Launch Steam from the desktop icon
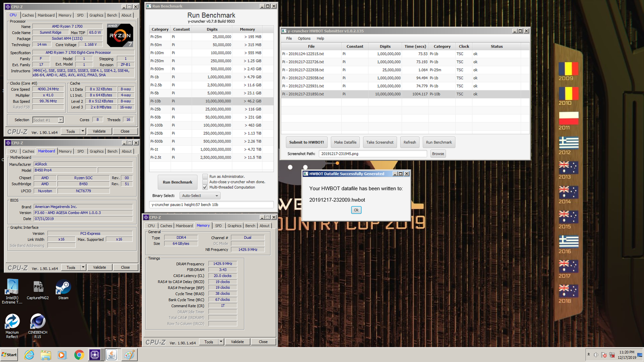644x362 pixels. coord(63,290)
